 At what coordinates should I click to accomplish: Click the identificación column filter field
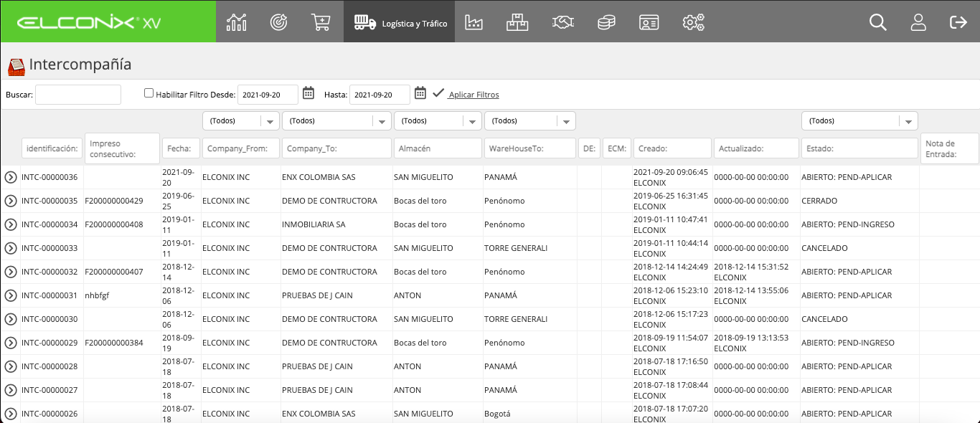pyautogui.click(x=52, y=148)
